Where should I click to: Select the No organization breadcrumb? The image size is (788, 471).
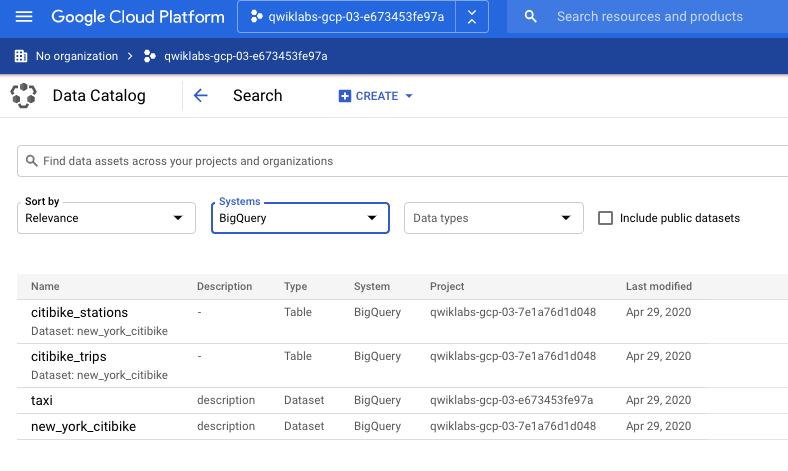point(77,56)
